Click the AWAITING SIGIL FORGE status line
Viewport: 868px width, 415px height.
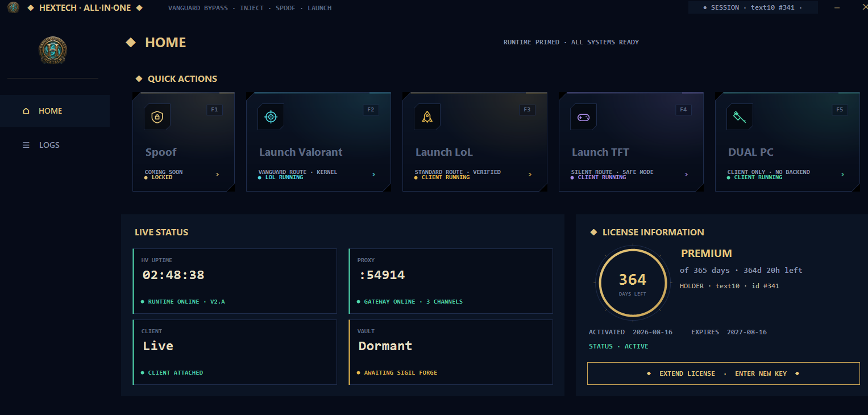click(397, 373)
